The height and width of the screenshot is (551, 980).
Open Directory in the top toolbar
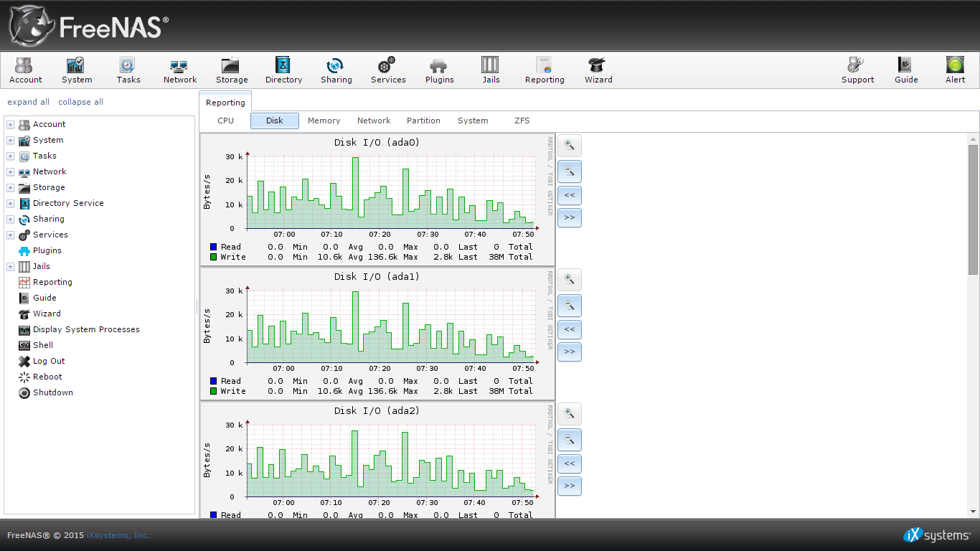coord(283,70)
